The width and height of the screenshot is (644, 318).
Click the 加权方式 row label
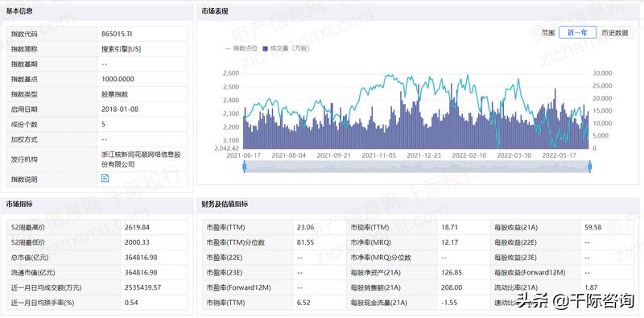click(x=24, y=139)
